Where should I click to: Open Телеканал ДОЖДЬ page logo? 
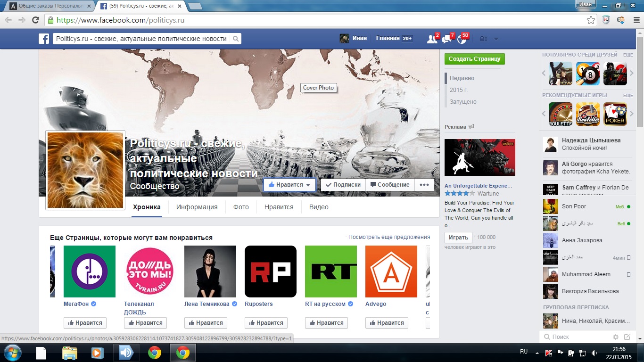click(x=150, y=271)
